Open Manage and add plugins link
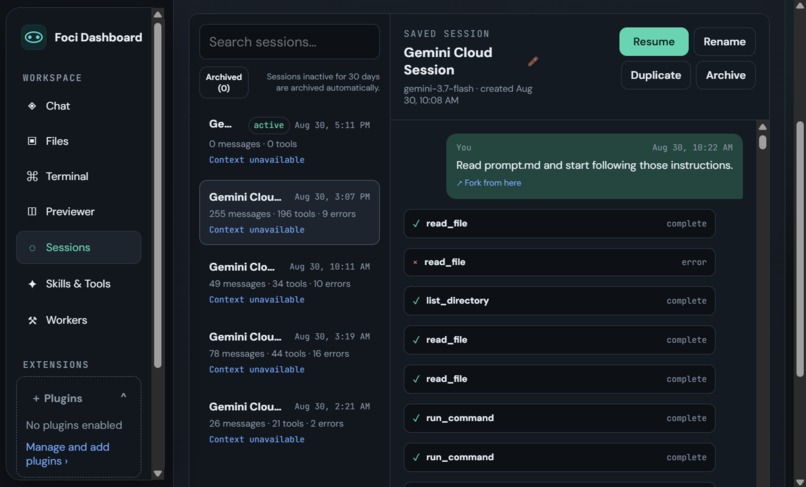This screenshot has height=487, width=806. pos(67,454)
